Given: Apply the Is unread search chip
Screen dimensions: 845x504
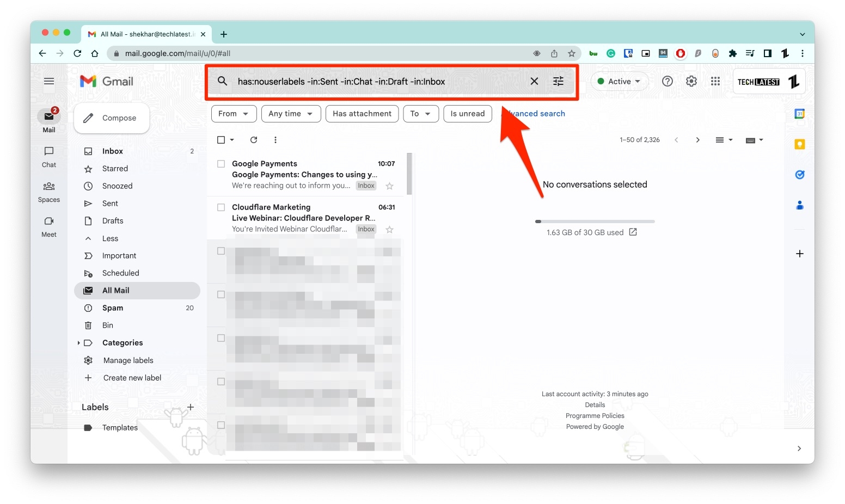Looking at the screenshot, I should pyautogui.click(x=467, y=114).
